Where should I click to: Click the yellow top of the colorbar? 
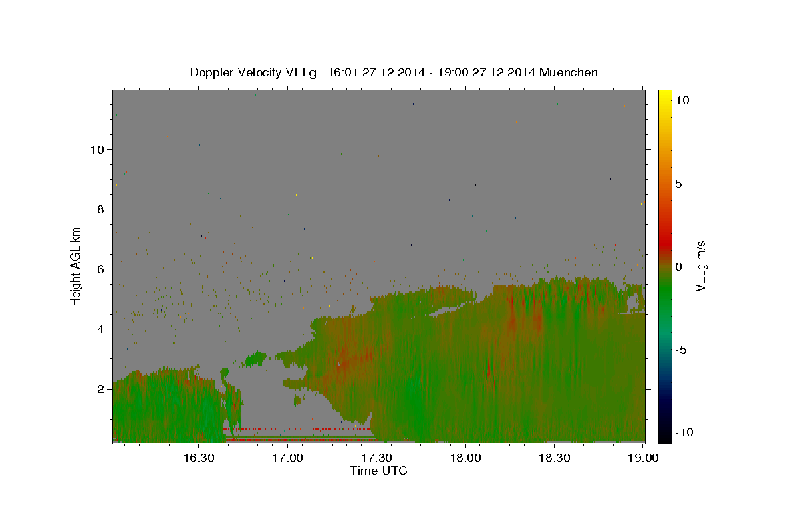[665, 94]
